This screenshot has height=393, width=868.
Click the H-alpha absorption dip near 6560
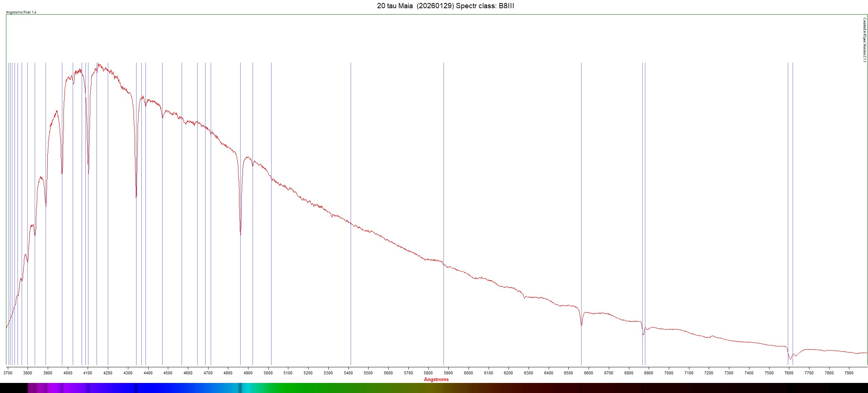coord(581,324)
